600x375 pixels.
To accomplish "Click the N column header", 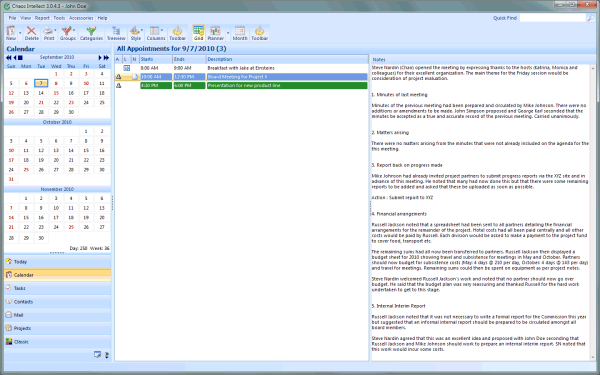I will click(135, 59).
